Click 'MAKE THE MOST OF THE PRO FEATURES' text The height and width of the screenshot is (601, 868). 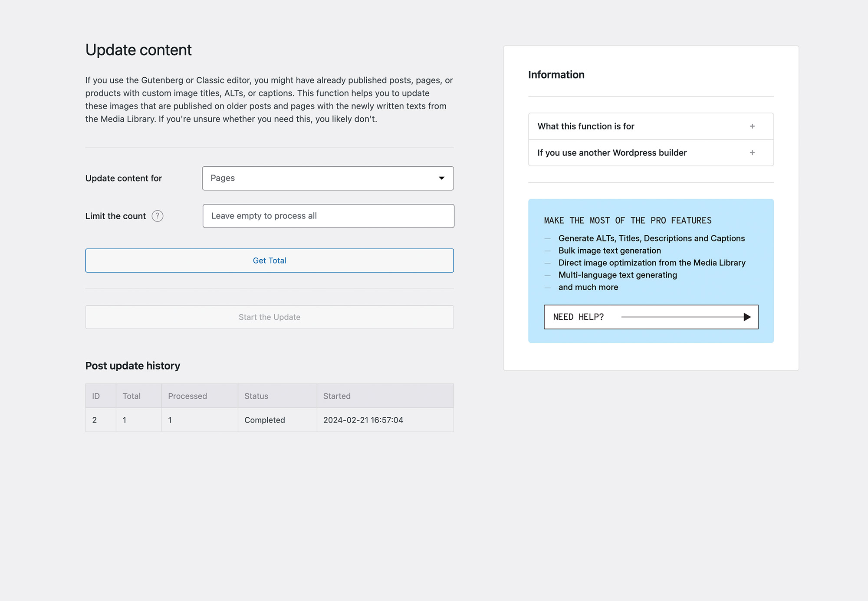(628, 221)
